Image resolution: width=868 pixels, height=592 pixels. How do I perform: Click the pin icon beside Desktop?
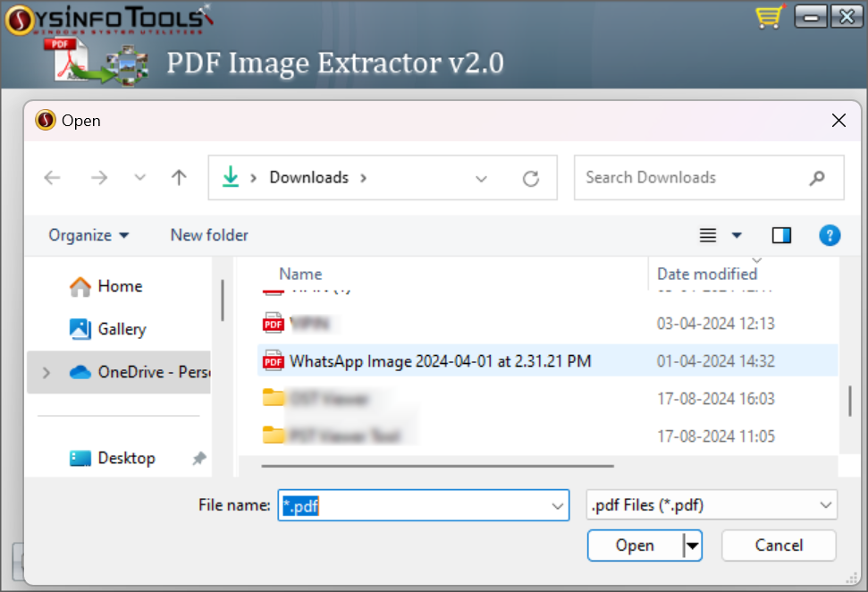coord(198,458)
